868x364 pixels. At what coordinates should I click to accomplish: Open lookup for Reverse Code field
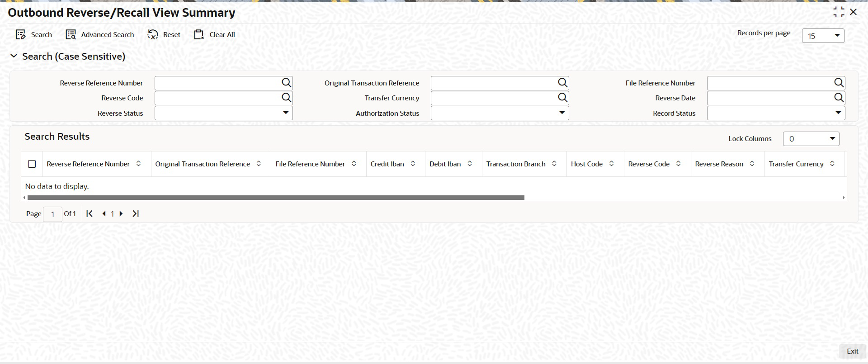click(x=286, y=98)
